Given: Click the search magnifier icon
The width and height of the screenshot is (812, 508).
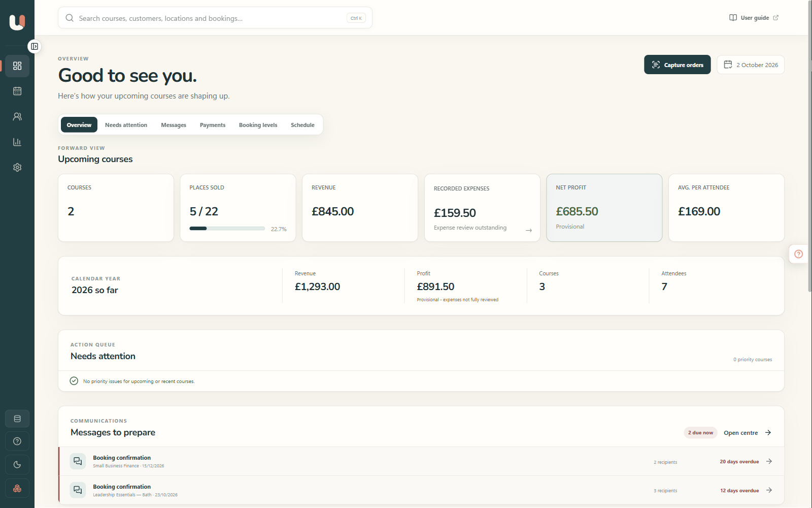Looking at the screenshot, I should 70,18.
